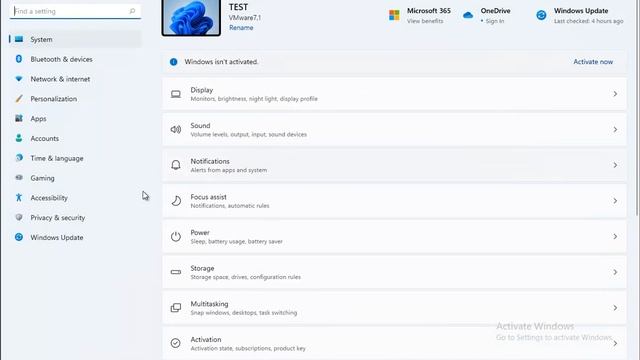Screen dimensions: 640x360
Task: Open Privacy & security section
Action: [x=75, y=218]
